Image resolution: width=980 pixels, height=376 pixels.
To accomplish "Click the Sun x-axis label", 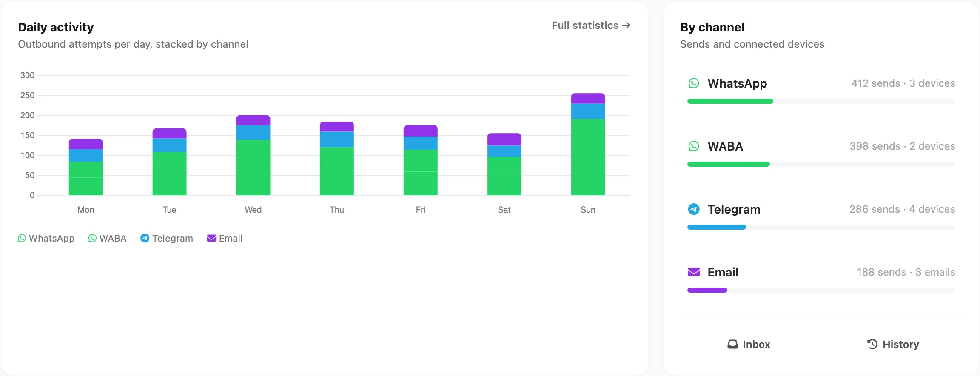I will 588,210.
